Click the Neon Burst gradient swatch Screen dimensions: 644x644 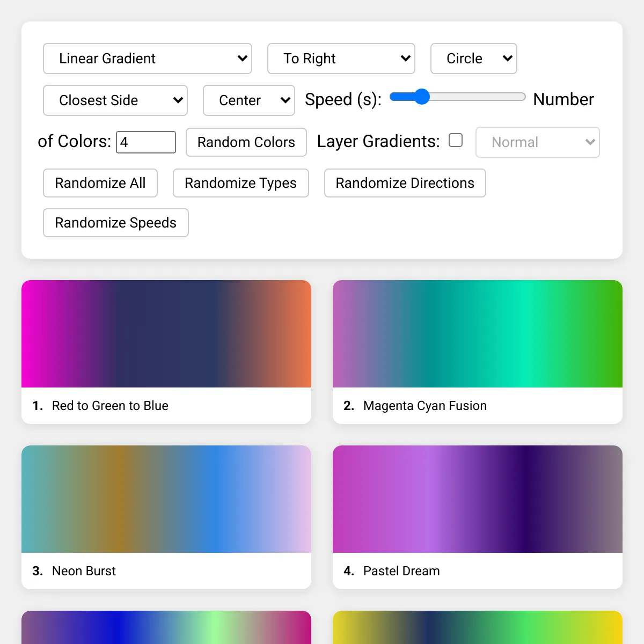[x=166, y=499]
